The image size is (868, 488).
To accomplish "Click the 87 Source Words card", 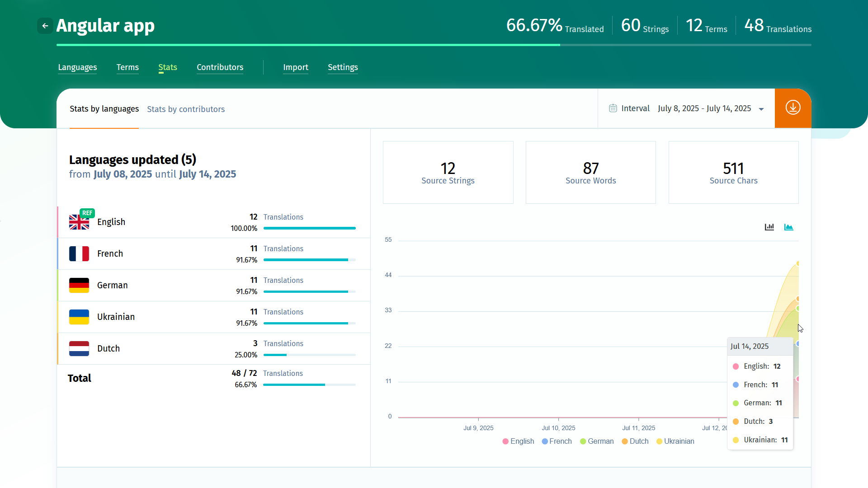I will click(590, 172).
